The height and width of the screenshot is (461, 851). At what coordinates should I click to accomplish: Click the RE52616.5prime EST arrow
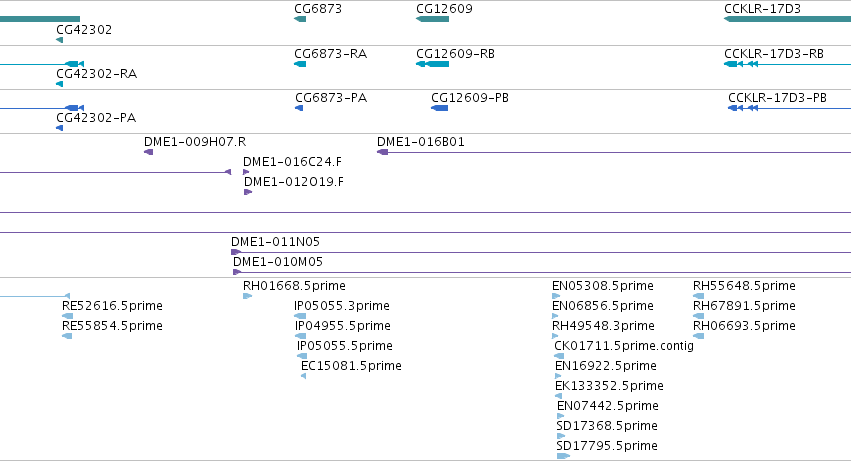67,316
